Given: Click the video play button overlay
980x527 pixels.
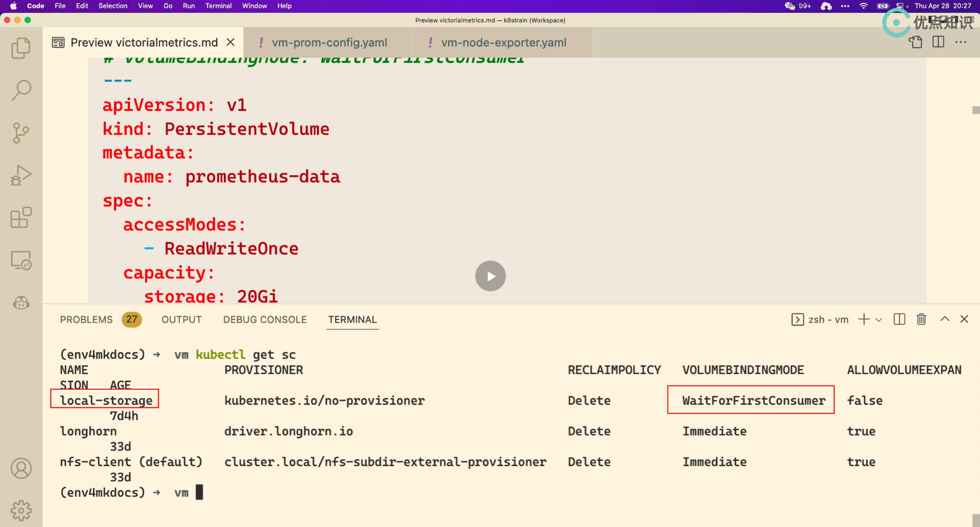Looking at the screenshot, I should tap(490, 276).
